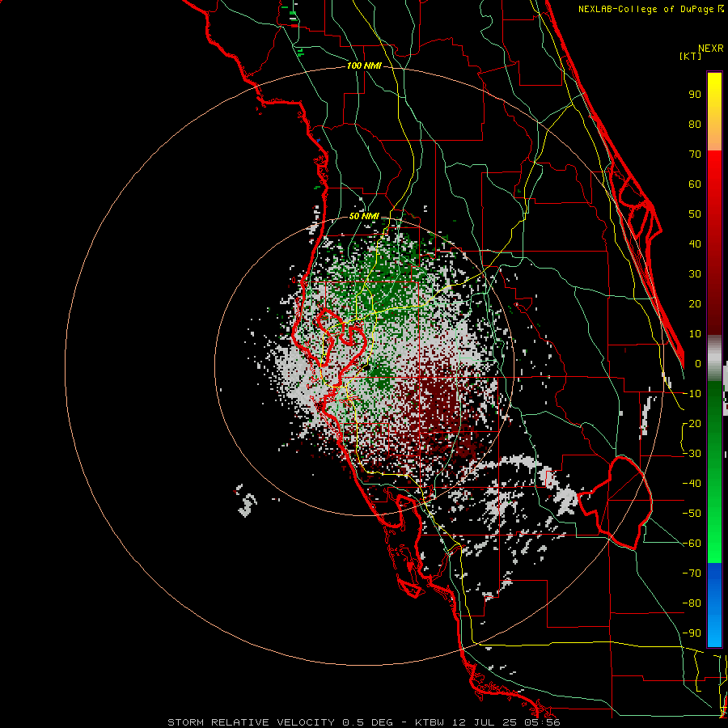Click the -20 value on the velocity scale

[x=692, y=424]
